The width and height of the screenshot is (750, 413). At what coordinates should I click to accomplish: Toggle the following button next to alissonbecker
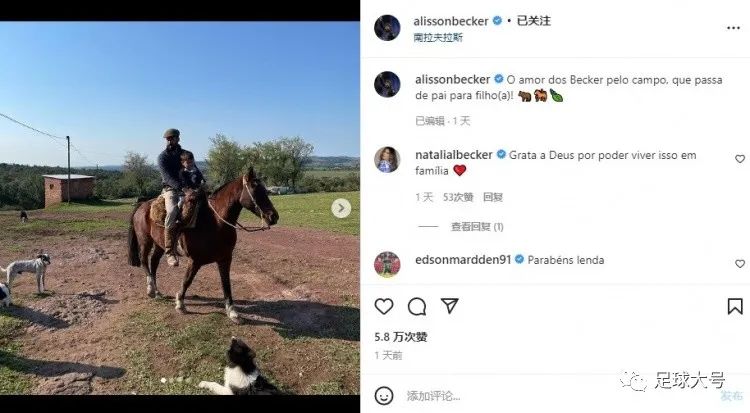point(533,21)
